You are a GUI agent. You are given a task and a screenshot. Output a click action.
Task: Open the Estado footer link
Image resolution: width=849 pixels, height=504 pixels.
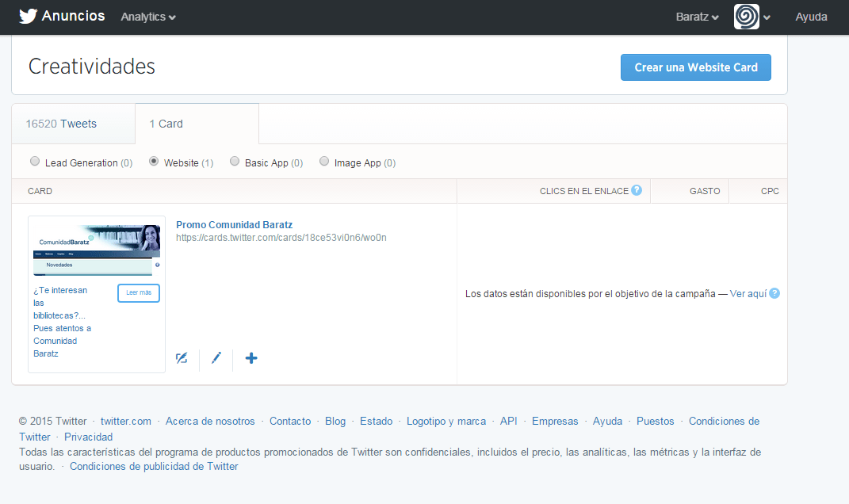click(377, 421)
